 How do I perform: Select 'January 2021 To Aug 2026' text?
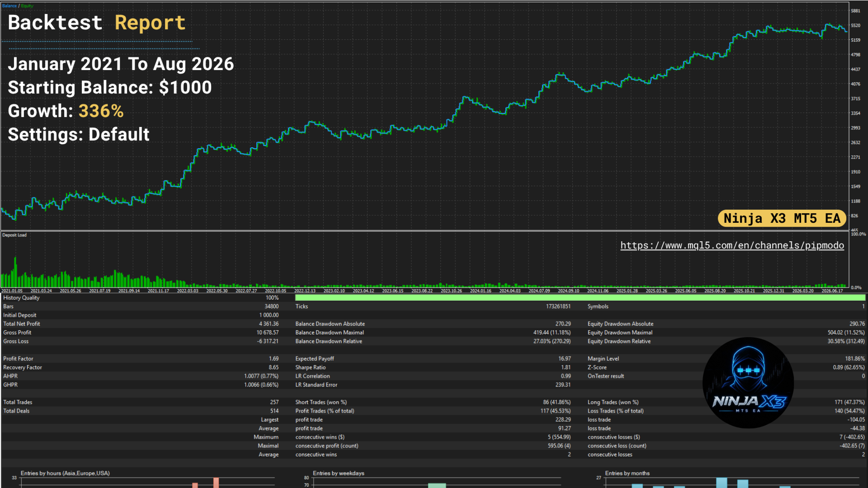pos(121,64)
